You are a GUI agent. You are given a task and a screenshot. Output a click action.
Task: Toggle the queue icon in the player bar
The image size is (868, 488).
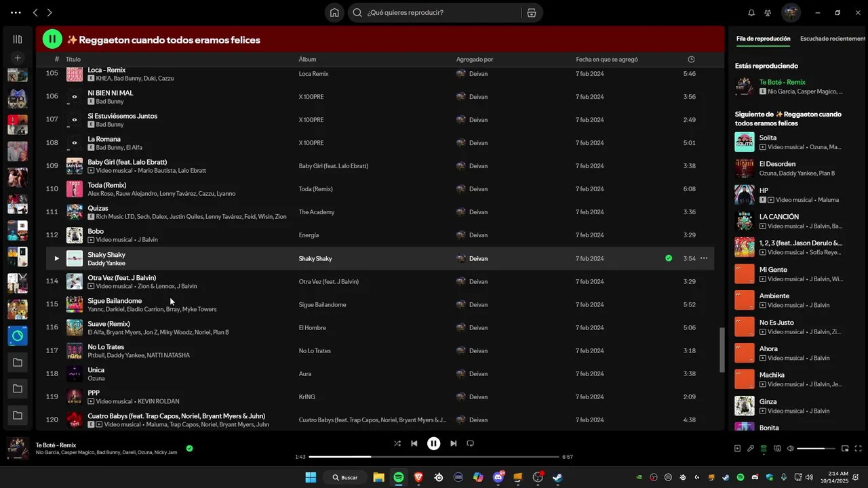[764, 448]
